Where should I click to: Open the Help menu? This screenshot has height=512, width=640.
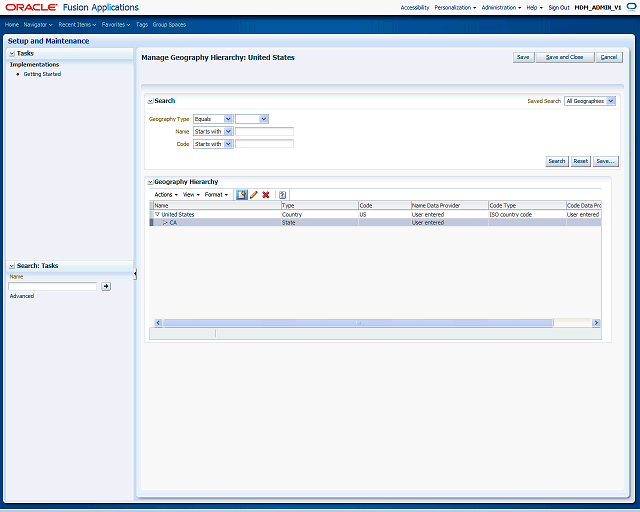pyautogui.click(x=534, y=7)
